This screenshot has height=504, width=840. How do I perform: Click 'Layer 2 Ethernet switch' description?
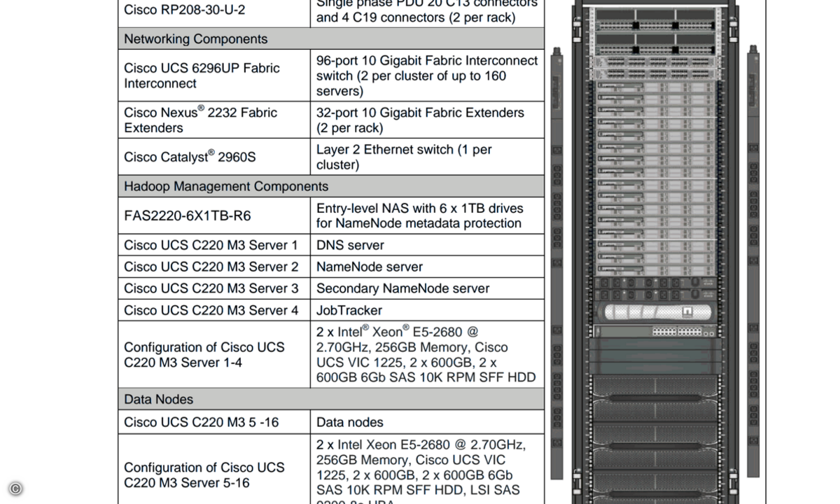[x=427, y=157]
